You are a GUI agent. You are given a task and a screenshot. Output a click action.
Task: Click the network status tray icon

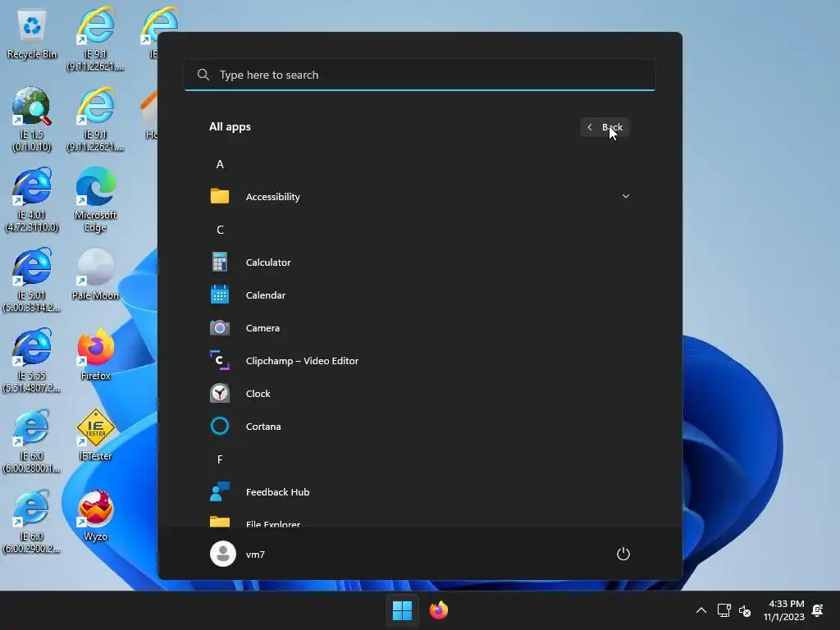[724, 610]
